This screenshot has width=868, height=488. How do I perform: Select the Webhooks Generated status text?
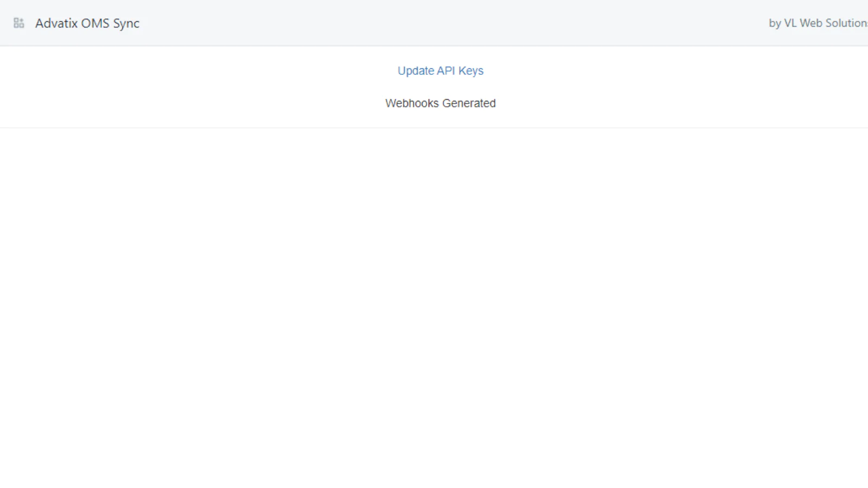point(441,103)
